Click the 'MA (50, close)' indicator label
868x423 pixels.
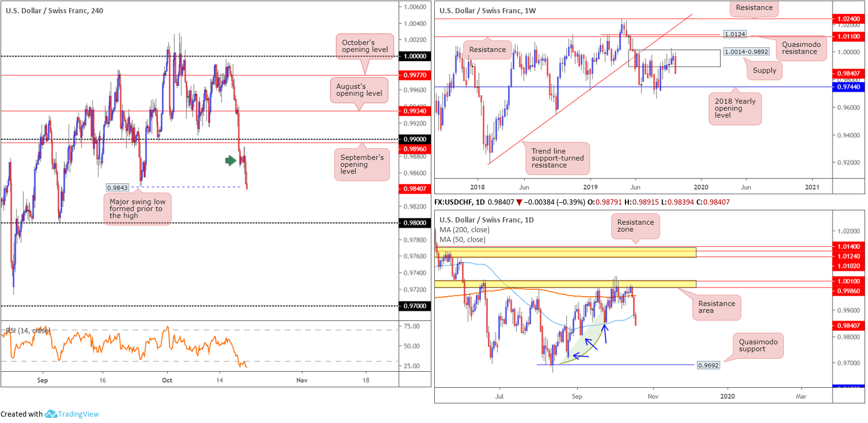[x=463, y=239]
